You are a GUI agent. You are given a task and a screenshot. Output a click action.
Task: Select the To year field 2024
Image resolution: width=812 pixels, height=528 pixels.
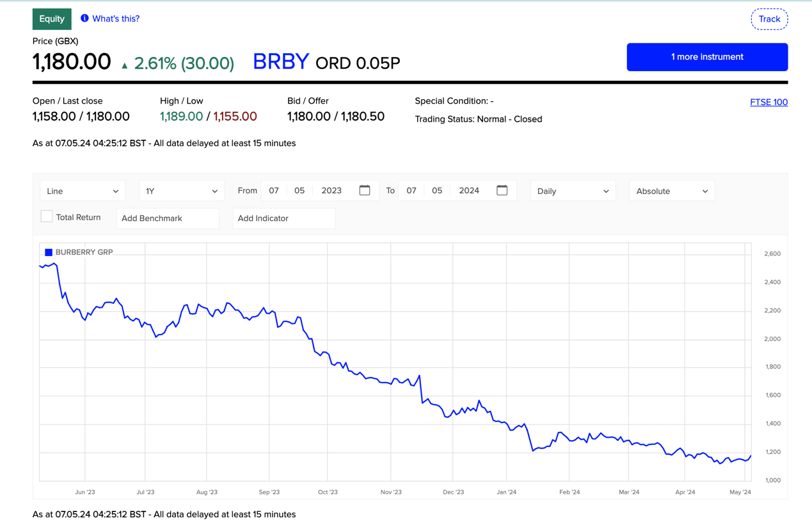tap(469, 191)
